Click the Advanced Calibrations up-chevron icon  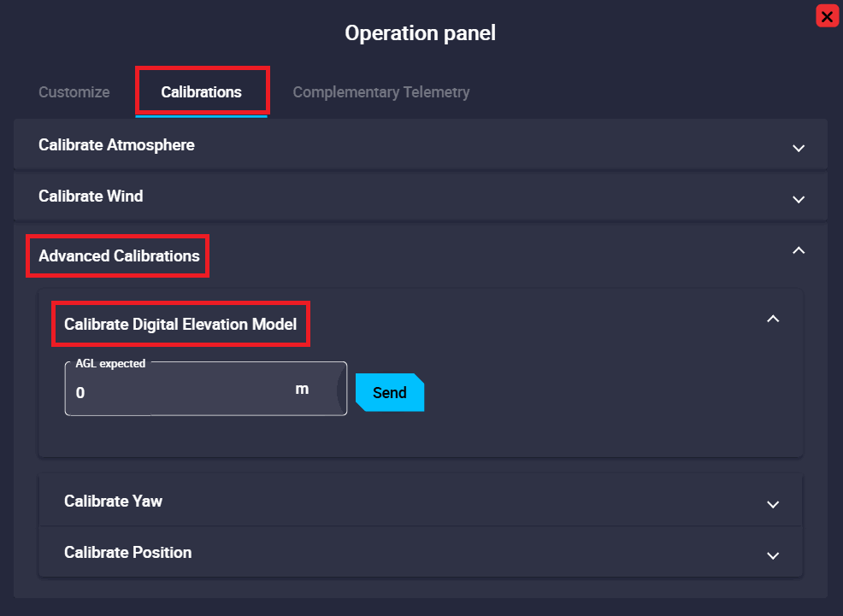pos(799,250)
